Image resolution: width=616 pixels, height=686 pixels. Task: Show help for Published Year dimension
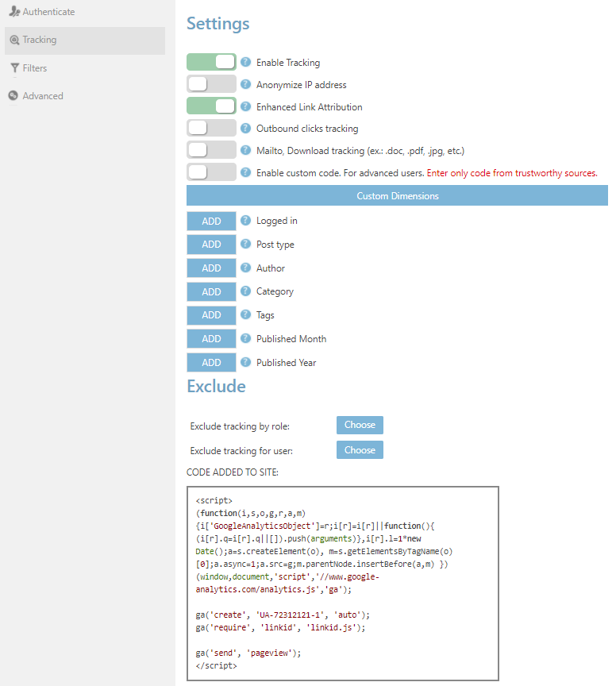point(246,362)
